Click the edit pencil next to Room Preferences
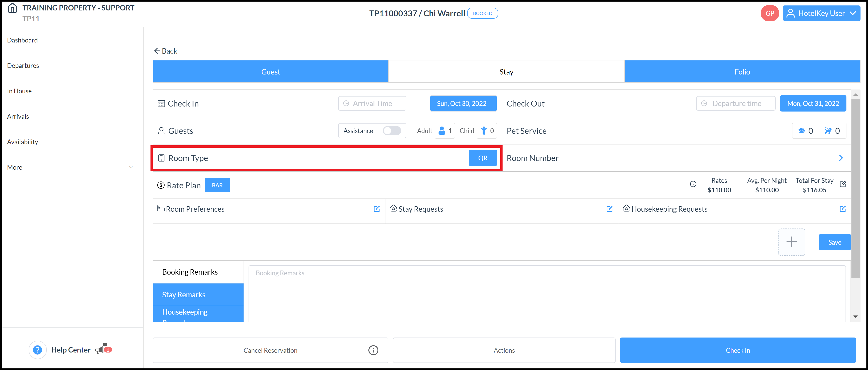868x370 pixels. coord(376,209)
